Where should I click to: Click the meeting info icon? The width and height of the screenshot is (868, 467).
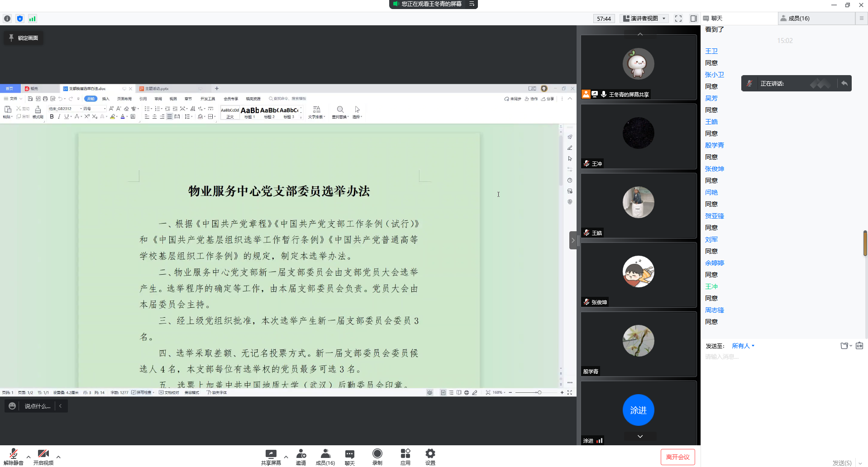7,19
